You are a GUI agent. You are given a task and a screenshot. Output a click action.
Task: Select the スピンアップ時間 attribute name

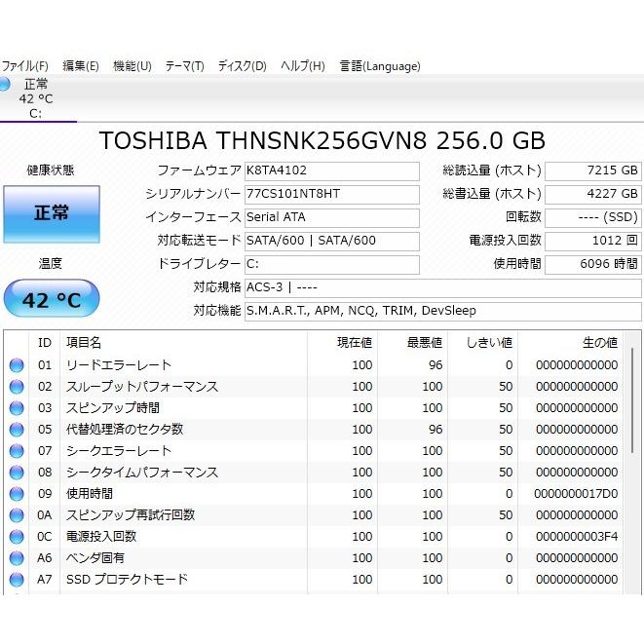coord(113,408)
